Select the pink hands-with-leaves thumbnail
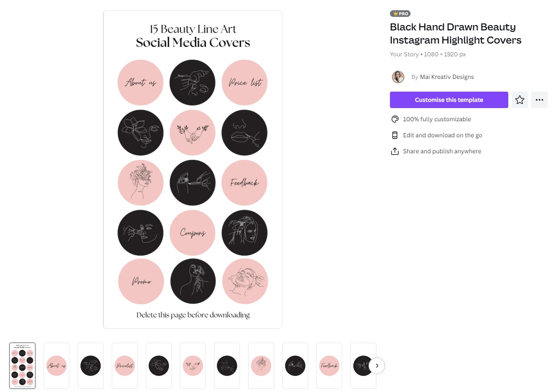Viewport: 558px width, 392px height. tap(193, 366)
